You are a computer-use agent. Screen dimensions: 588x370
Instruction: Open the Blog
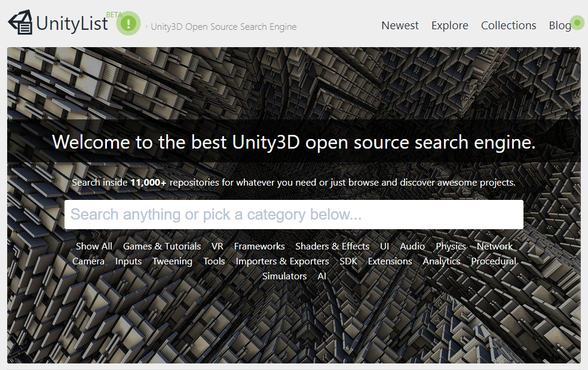tap(560, 26)
